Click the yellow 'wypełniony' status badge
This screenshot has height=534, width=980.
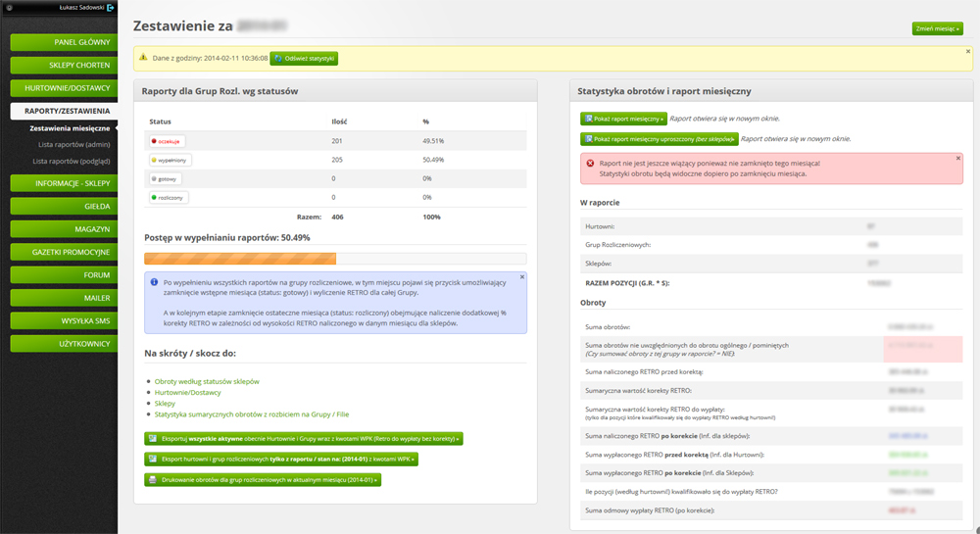point(171,160)
